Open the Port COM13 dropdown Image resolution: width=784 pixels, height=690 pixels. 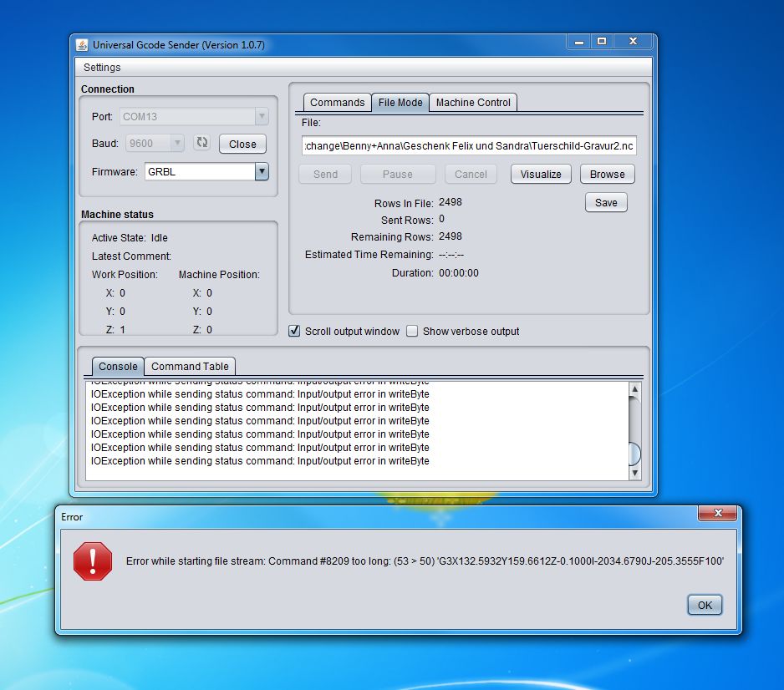[x=262, y=116]
